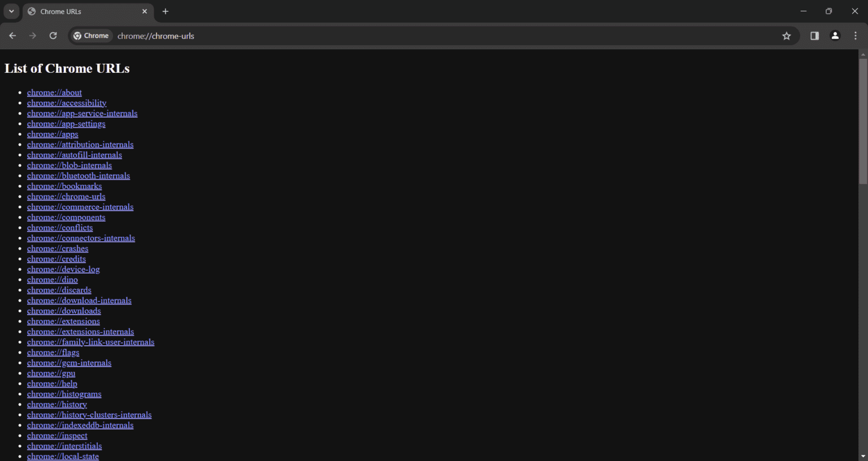The width and height of the screenshot is (868, 461).
Task: Click the vertical scrollbar thumb
Action: coord(863,120)
